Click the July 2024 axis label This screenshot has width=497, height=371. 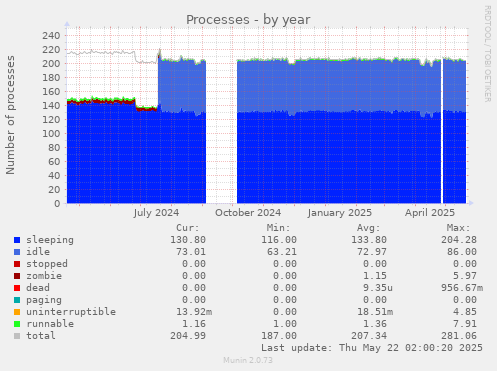coord(156,213)
